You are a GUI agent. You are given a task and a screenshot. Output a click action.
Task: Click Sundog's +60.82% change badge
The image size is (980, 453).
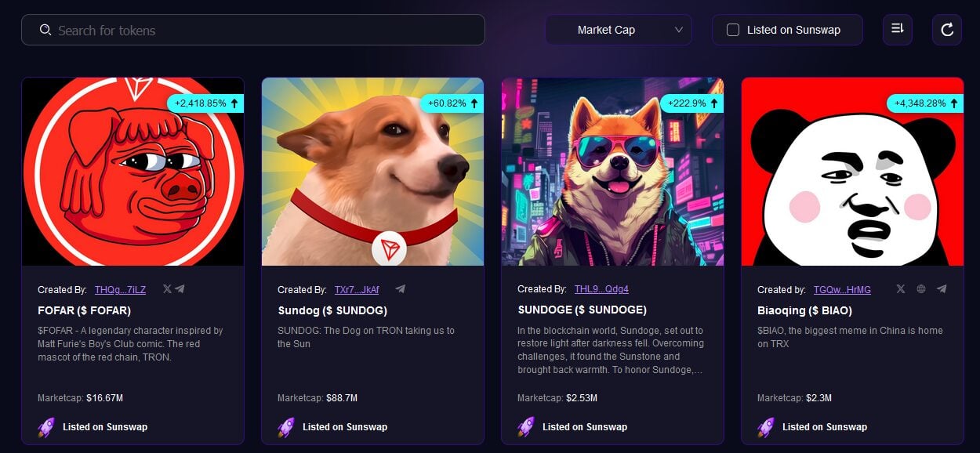click(452, 103)
